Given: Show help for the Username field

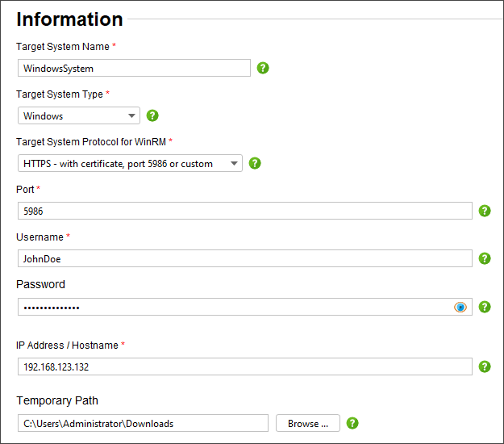Looking at the screenshot, I should pos(485,258).
